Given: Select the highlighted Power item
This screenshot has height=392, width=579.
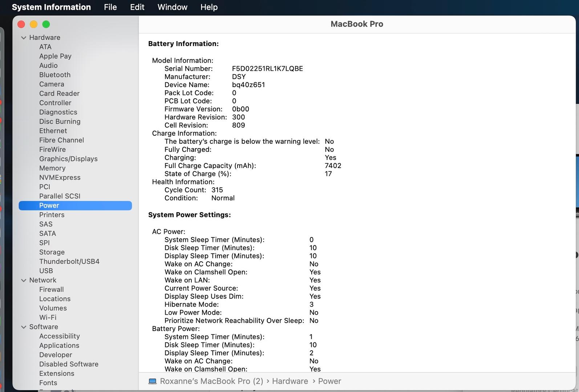Looking at the screenshot, I should pos(75,205).
